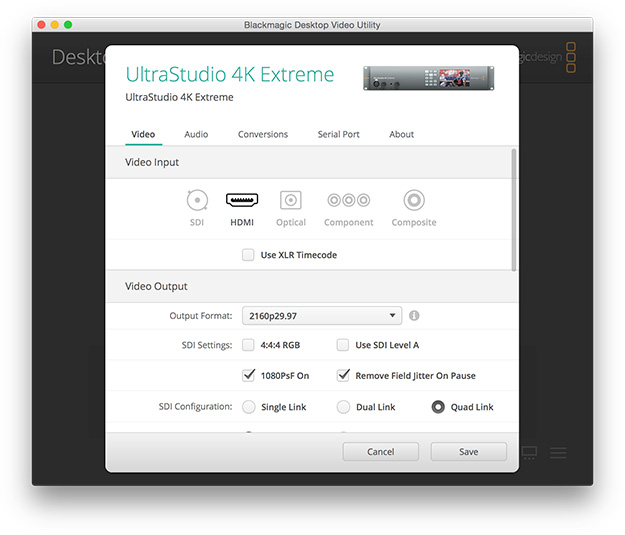625x535 pixels.
Task: Choose the HDMI input connector icon
Action: 242,200
